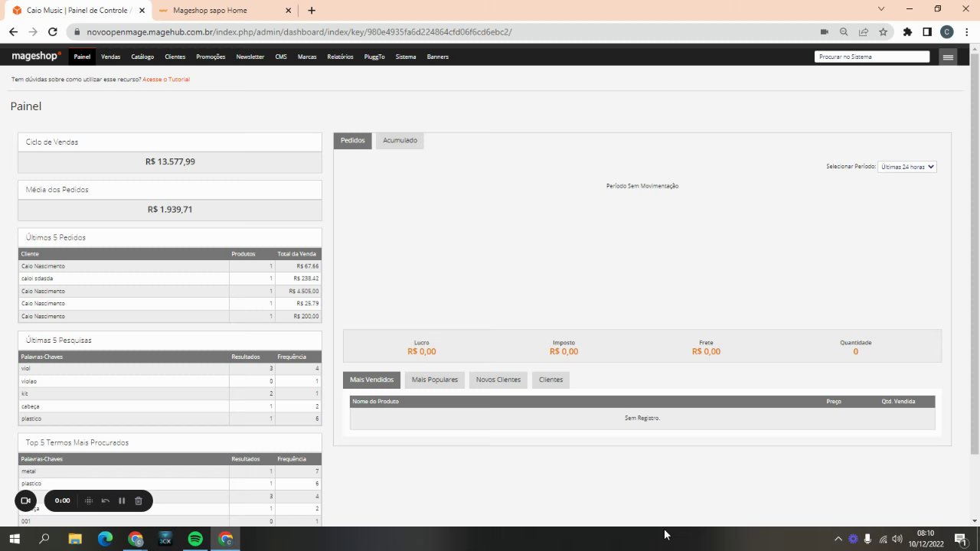Click the zoom magnifier icon in the address bar
Image resolution: width=980 pixels, height=551 pixels.
pos(844,32)
